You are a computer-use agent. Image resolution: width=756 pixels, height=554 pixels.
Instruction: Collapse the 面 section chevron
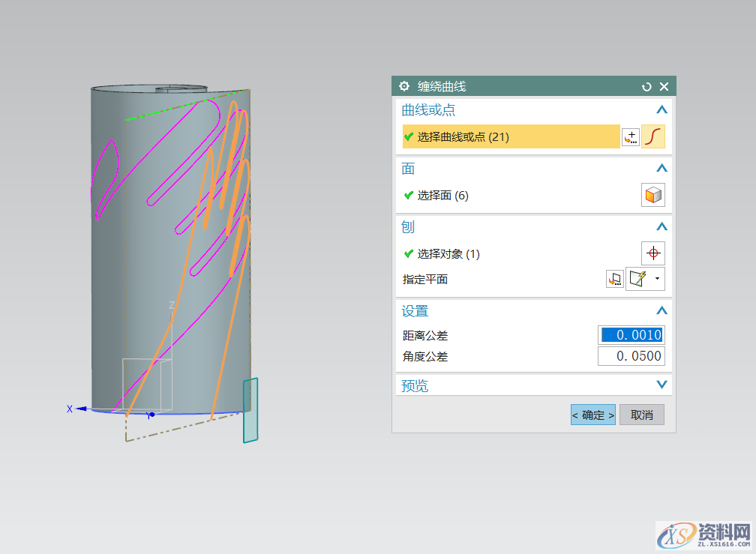[x=661, y=168]
